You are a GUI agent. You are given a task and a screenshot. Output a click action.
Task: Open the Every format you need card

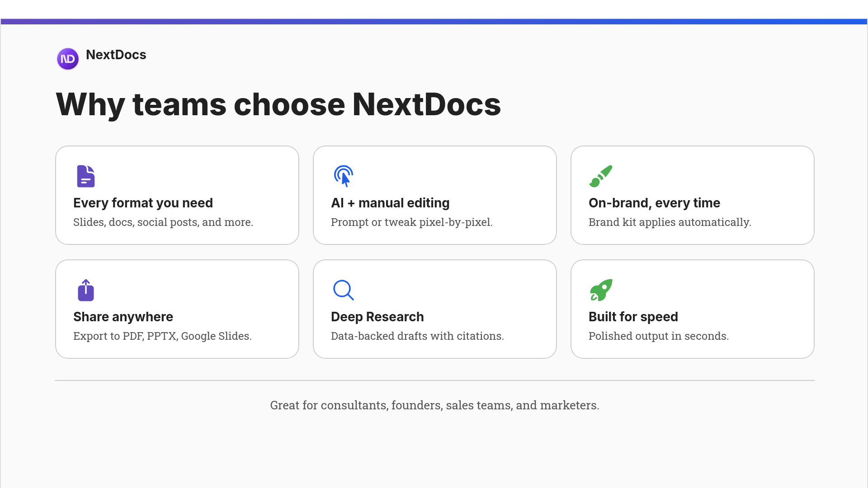pos(177,195)
